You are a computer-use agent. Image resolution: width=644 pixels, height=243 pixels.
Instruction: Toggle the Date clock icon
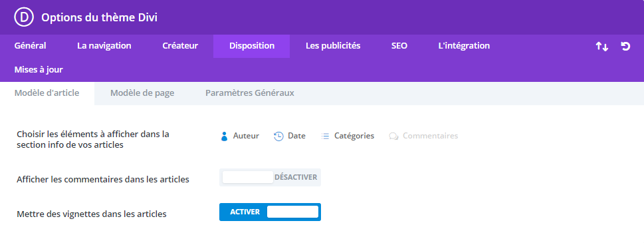pyautogui.click(x=278, y=136)
